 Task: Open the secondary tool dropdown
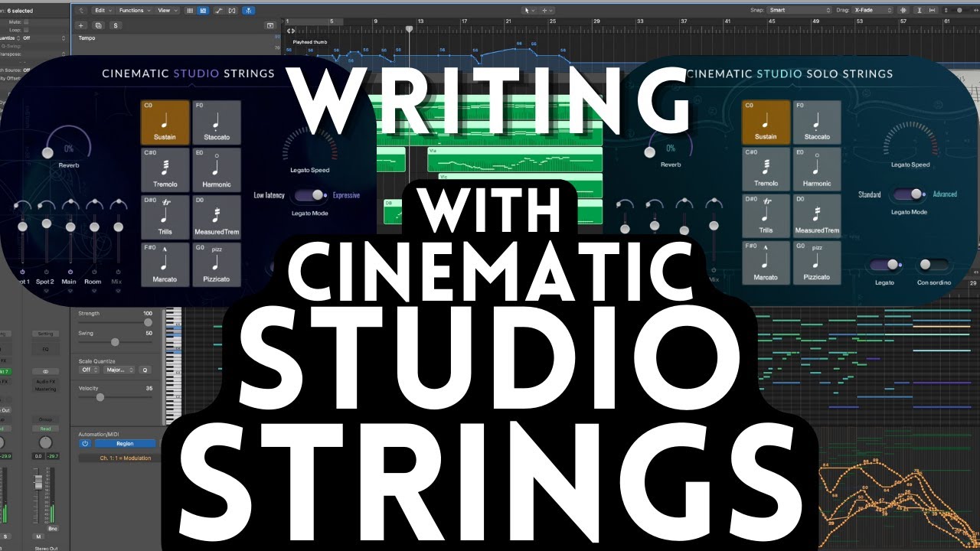click(x=547, y=11)
